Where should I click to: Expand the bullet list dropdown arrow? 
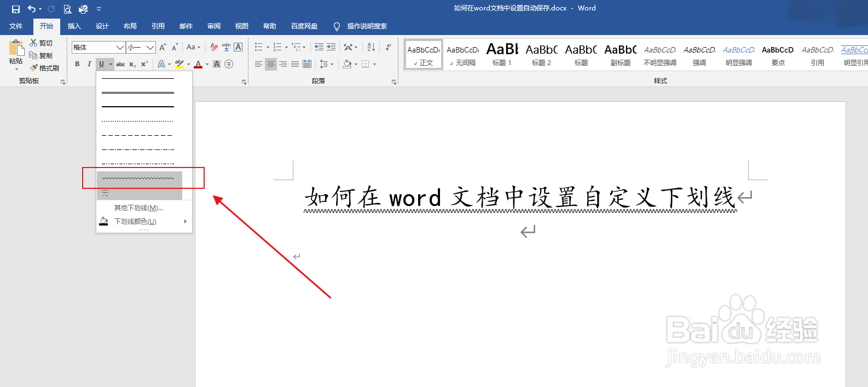[x=268, y=48]
